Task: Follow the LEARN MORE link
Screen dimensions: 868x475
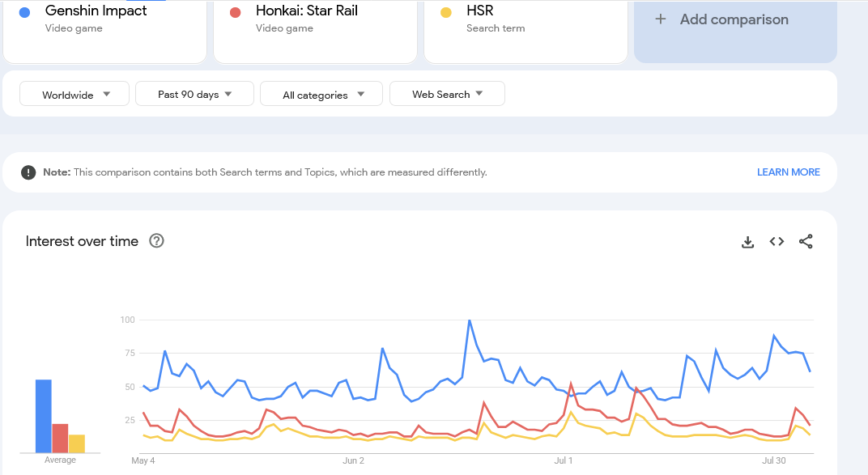Action: [789, 172]
